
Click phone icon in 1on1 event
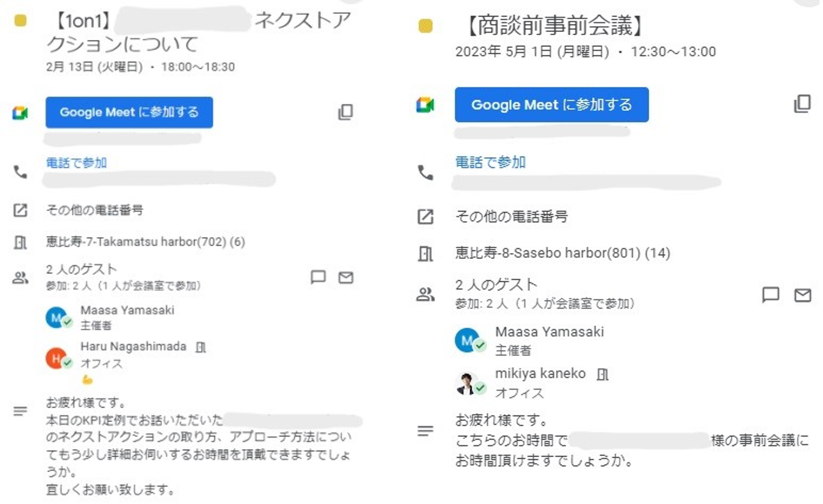[21, 171]
